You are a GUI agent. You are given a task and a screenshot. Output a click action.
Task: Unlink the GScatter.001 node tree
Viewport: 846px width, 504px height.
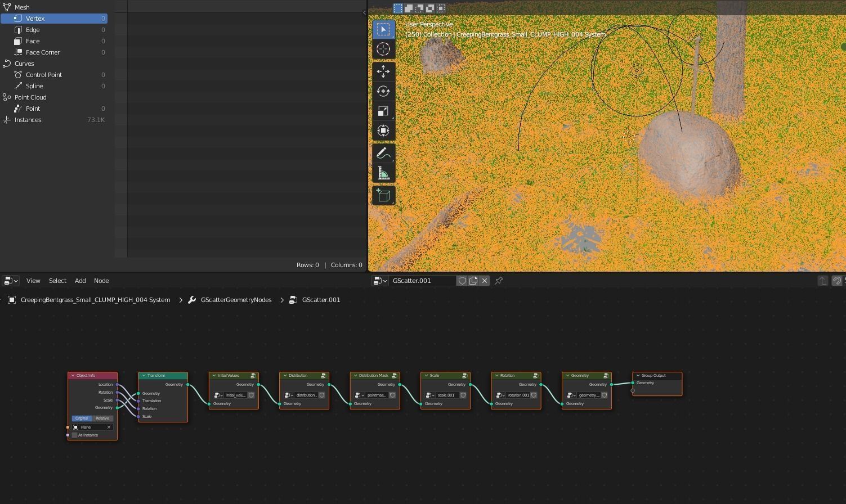pyautogui.click(x=485, y=281)
